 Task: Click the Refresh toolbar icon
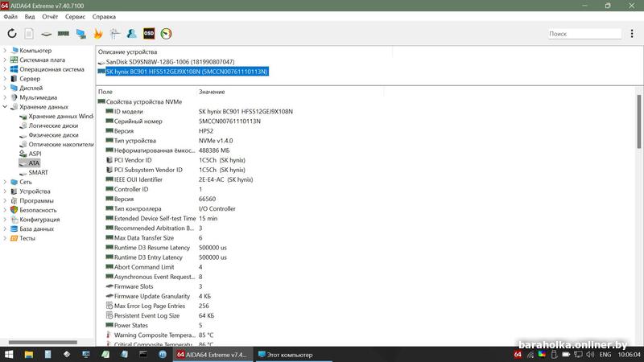tap(12, 34)
